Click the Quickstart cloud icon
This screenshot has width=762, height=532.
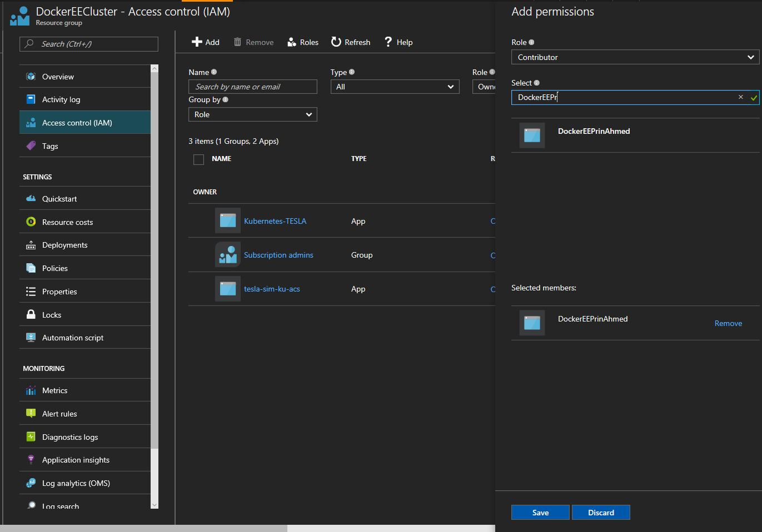[x=31, y=198]
